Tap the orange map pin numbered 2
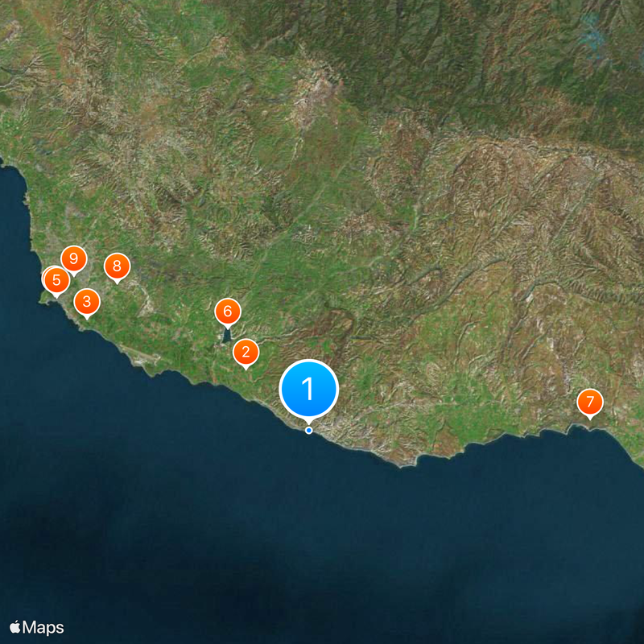 (246, 353)
